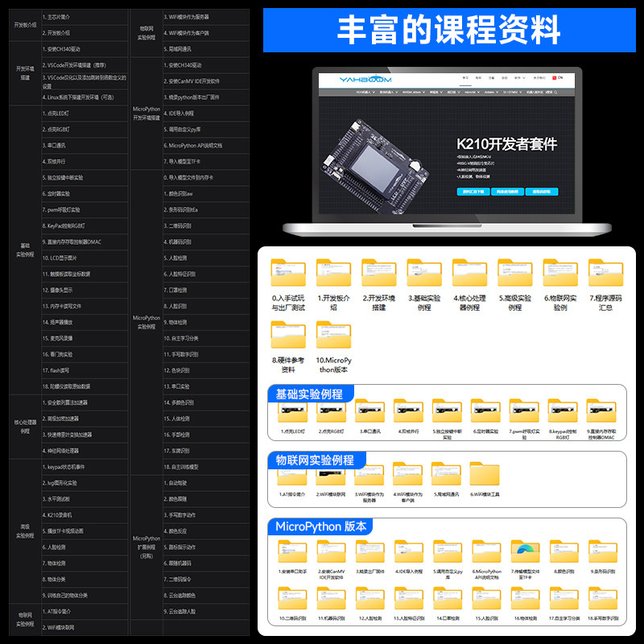Select the 3.串口通讯 folder icon
The width and height of the screenshot is (644, 644).
pos(369,411)
